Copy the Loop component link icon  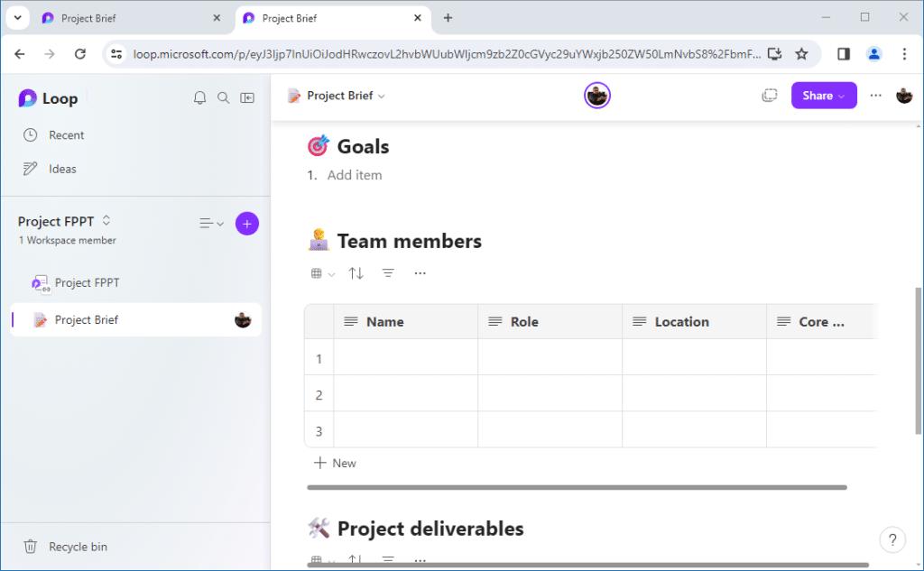tap(769, 95)
